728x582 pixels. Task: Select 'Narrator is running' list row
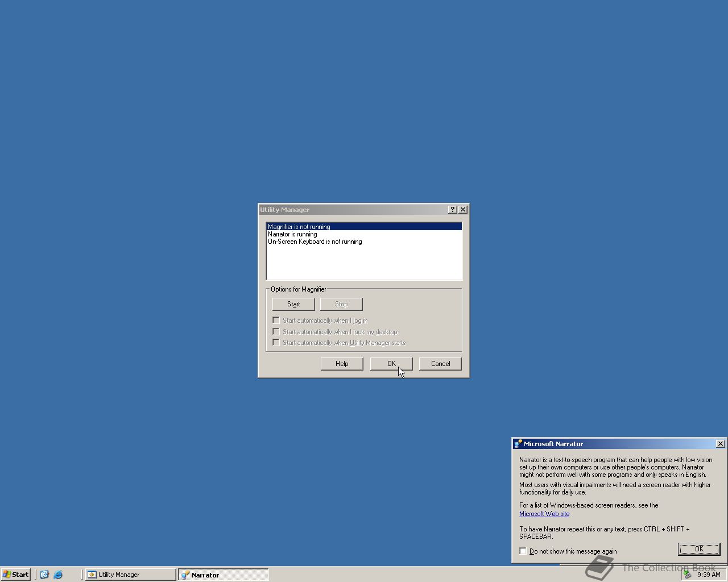click(x=364, y=234)
